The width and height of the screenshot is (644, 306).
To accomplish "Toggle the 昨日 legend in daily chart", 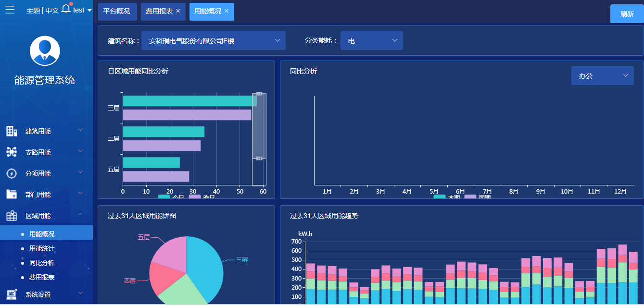I will (x=202, y=196).
